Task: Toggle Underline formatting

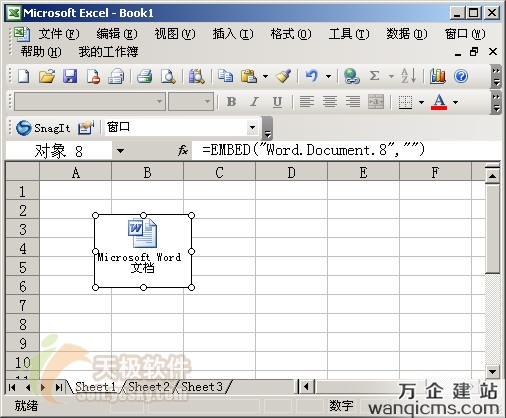Action: point(277,102)
